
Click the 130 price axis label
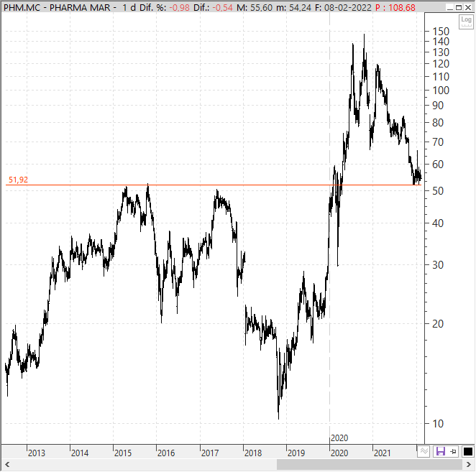(441, 52)
